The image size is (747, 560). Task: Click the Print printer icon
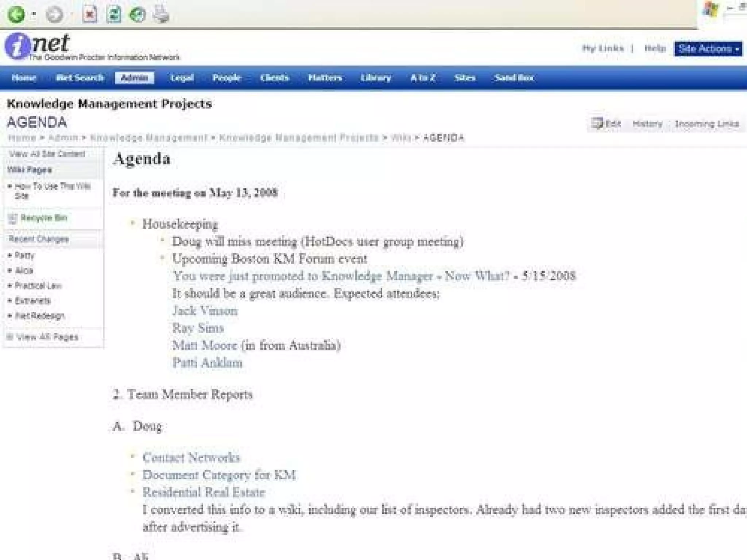point(161,15)
